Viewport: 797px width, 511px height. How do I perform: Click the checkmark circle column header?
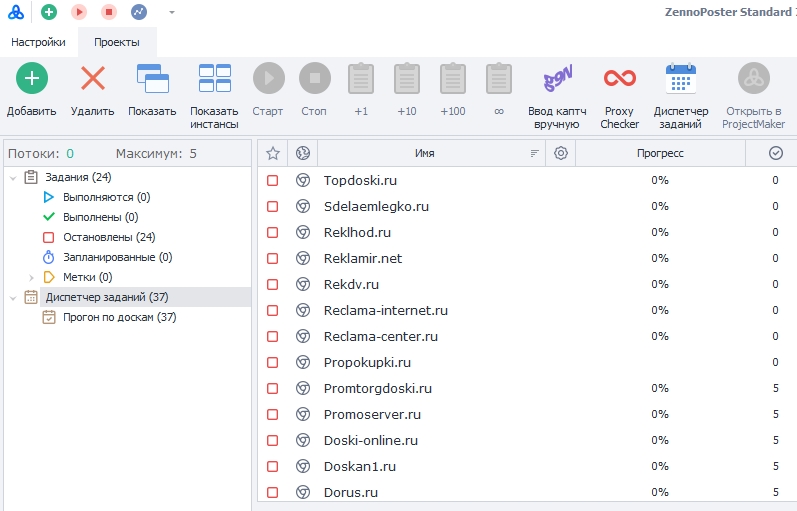(776, 153)
